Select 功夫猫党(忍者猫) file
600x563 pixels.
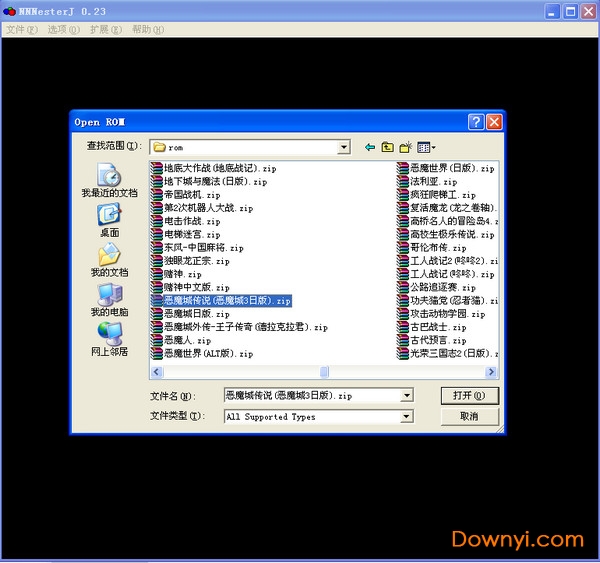tap(447, 301)
